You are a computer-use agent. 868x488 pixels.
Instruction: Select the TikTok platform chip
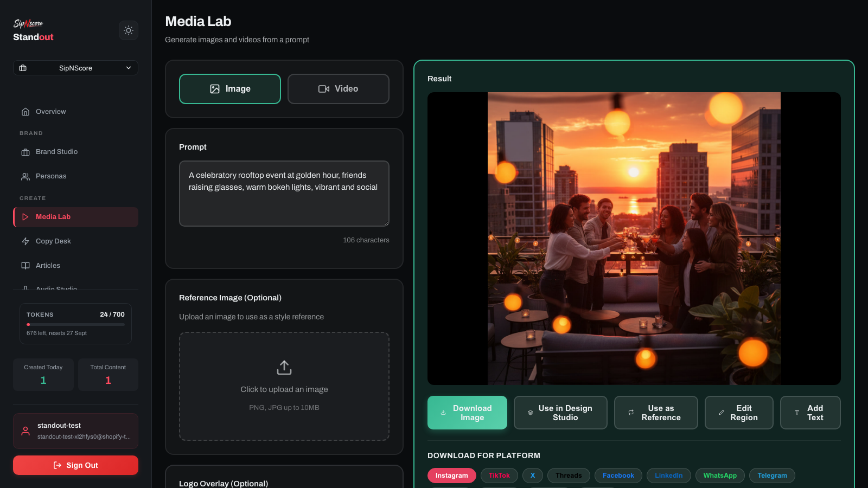499,476
